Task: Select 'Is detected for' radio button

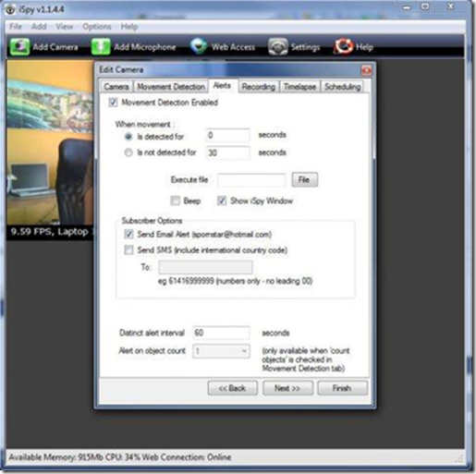Action: 128,137
